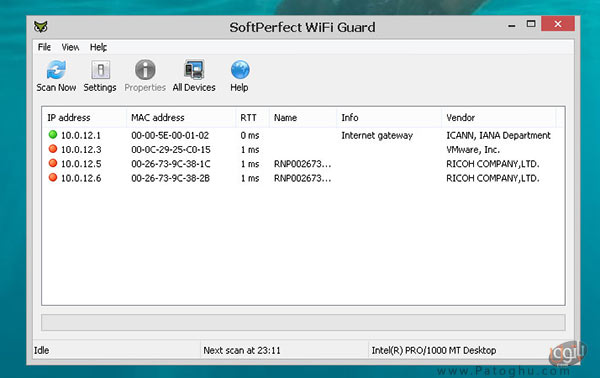Click green status dot for 10.0.12.1

pos(53,135)
